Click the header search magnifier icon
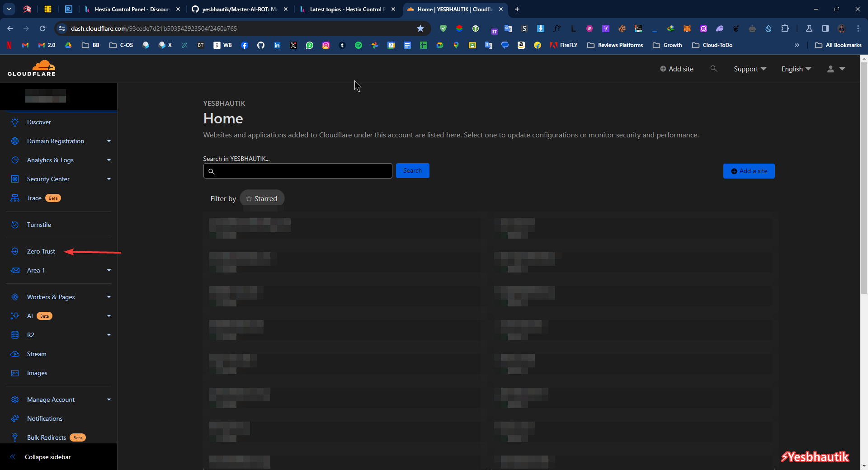Screen dimensions: 868x470 (713, 69)
